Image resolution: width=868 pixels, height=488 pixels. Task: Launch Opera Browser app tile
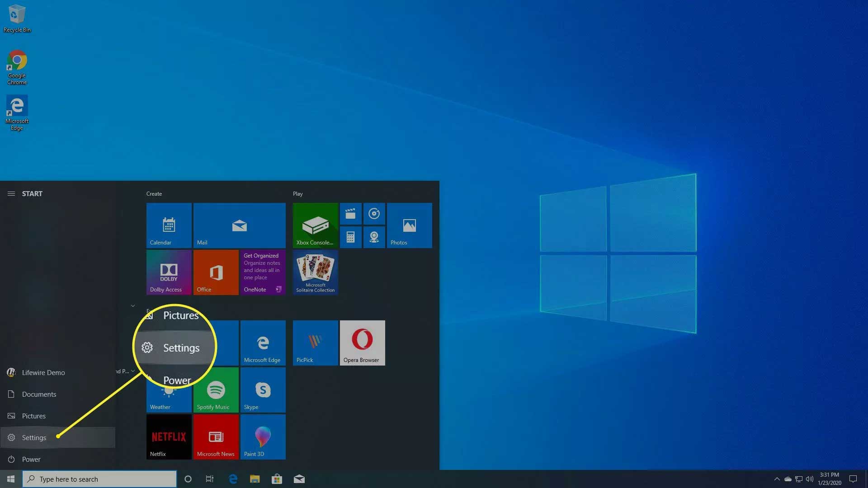tap(362, 343)
